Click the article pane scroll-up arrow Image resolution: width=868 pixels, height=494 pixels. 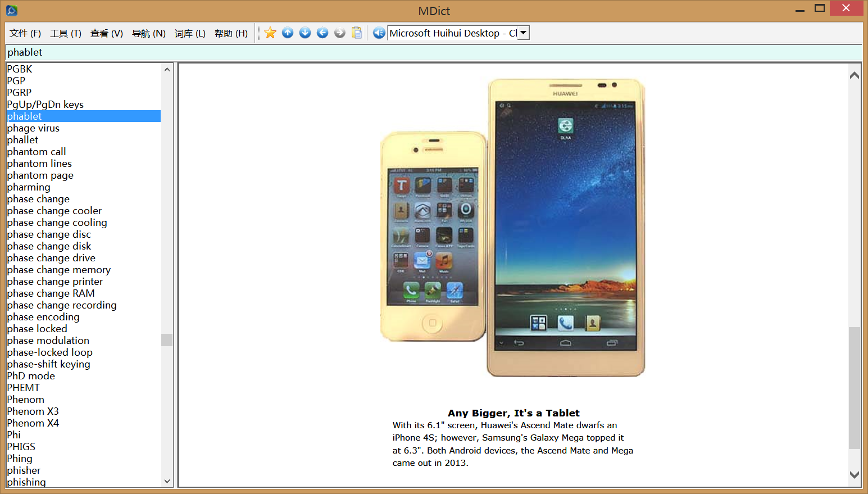[x=855, y=75]
